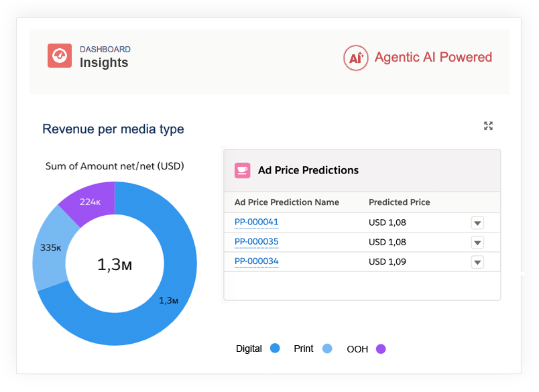Click the Predicted Price column header
The width and height of the screenshot is (539, 392).
(399, 202)
